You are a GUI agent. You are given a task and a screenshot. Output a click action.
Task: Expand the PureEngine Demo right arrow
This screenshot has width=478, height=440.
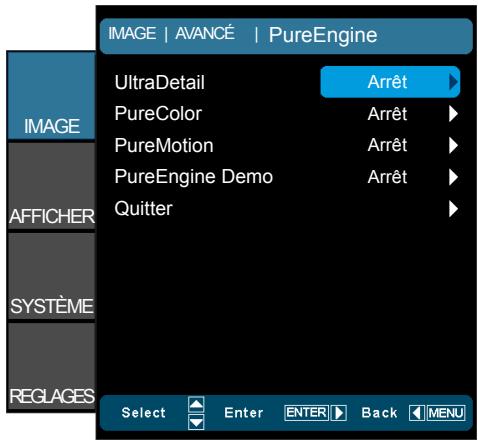[x=453, y=177]
